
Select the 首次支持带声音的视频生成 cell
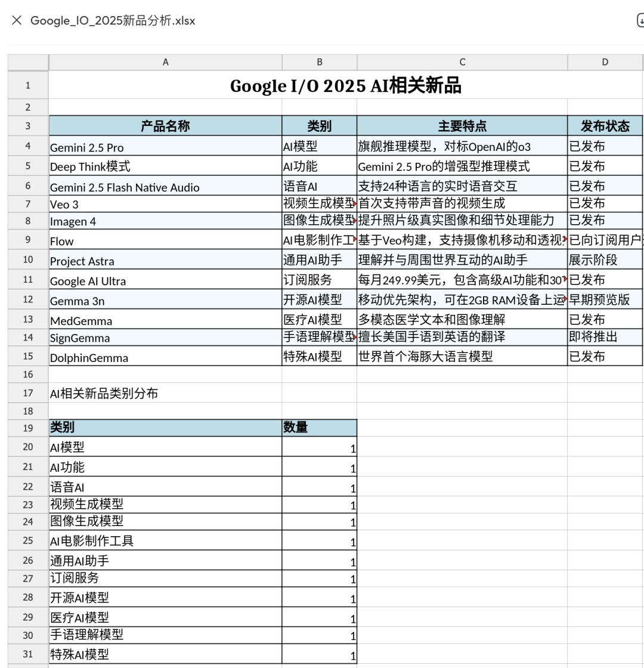pos(462,204)
